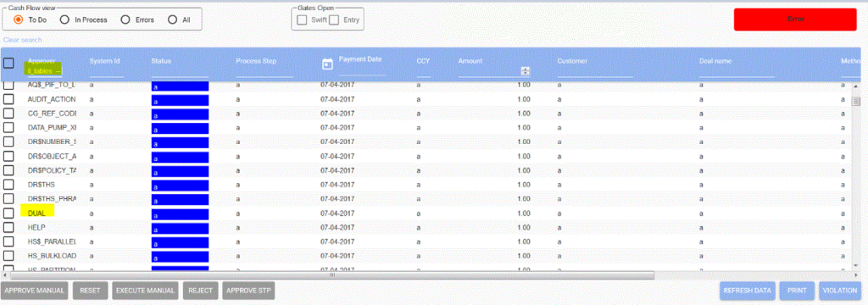
Task: Click the EXECUTE MANUAL button
Action: coord(146,290)
